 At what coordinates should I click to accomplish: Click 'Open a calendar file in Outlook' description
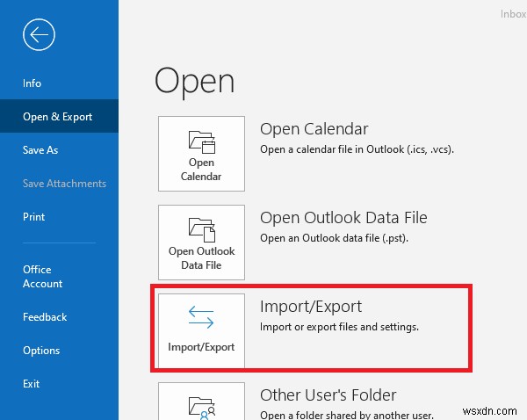point(357,149)
